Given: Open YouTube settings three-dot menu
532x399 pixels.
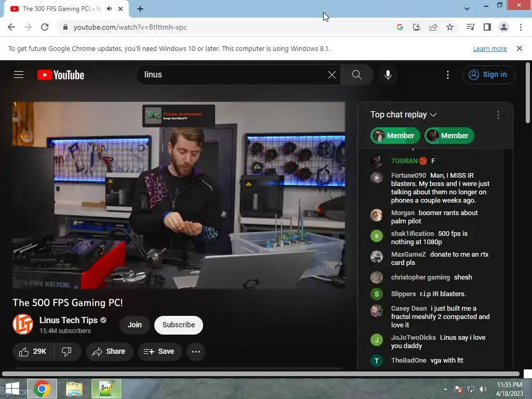Looking at the screenshot, I should pyautogui.click(x=447, y=75).
